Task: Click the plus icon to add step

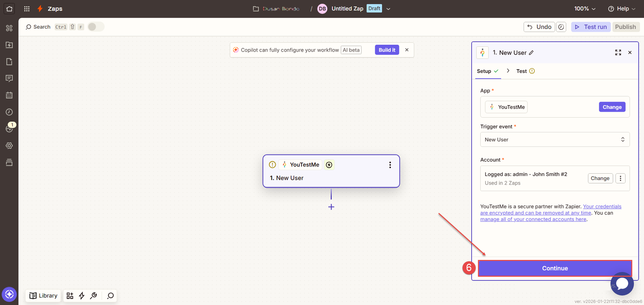Action: pyautogui.click(x=331, y=207)
